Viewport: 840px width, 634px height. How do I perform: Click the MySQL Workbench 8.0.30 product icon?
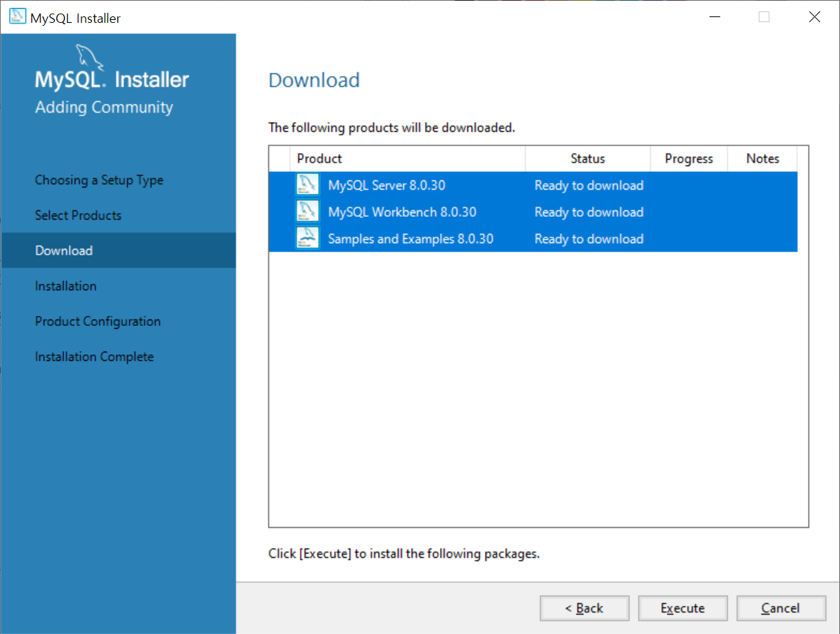coord(307,211)
